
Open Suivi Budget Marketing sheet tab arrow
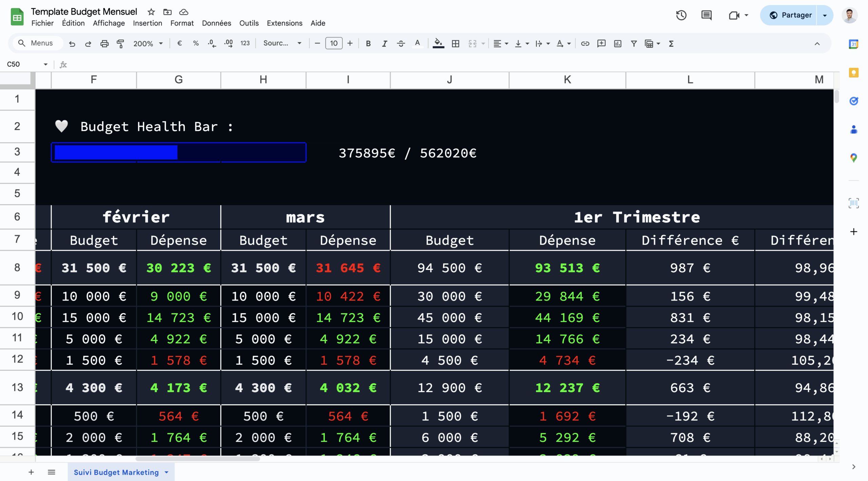click(x=166, y=472)
